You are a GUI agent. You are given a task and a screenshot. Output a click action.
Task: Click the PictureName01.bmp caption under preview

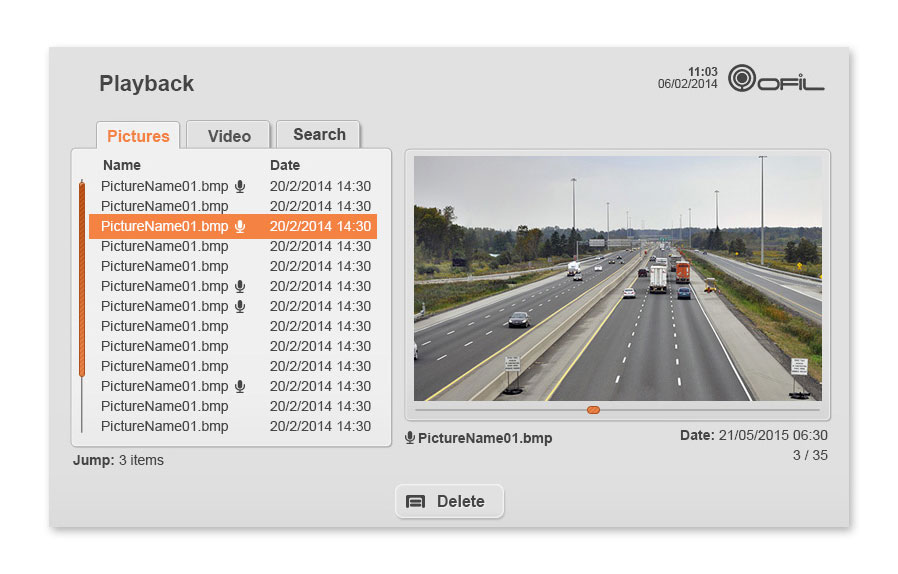pos(485,438)
